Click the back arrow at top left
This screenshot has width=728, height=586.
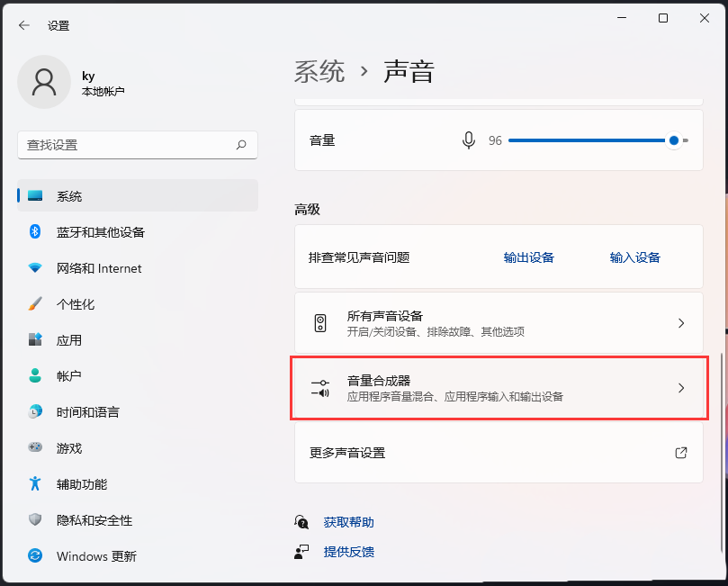tap(22, 25)
